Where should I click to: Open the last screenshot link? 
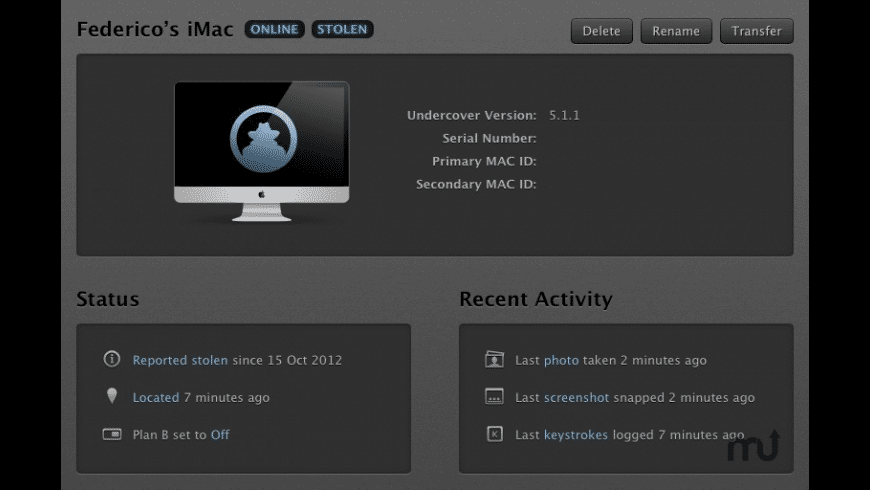576,397
